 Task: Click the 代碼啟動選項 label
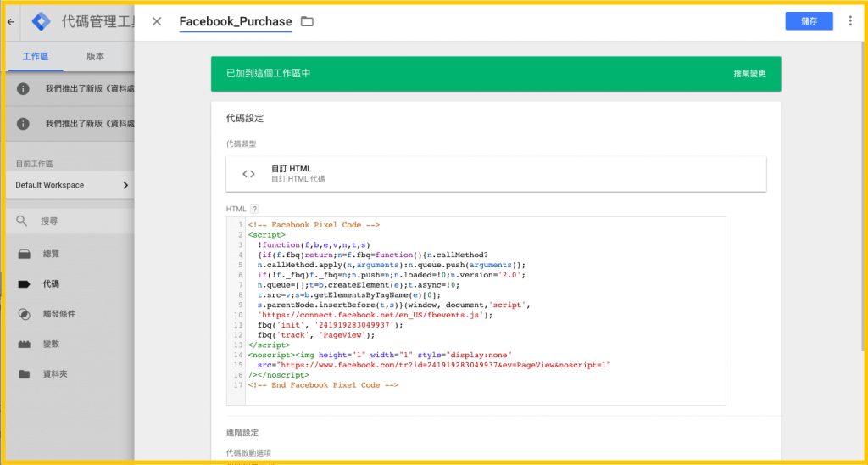248,453
